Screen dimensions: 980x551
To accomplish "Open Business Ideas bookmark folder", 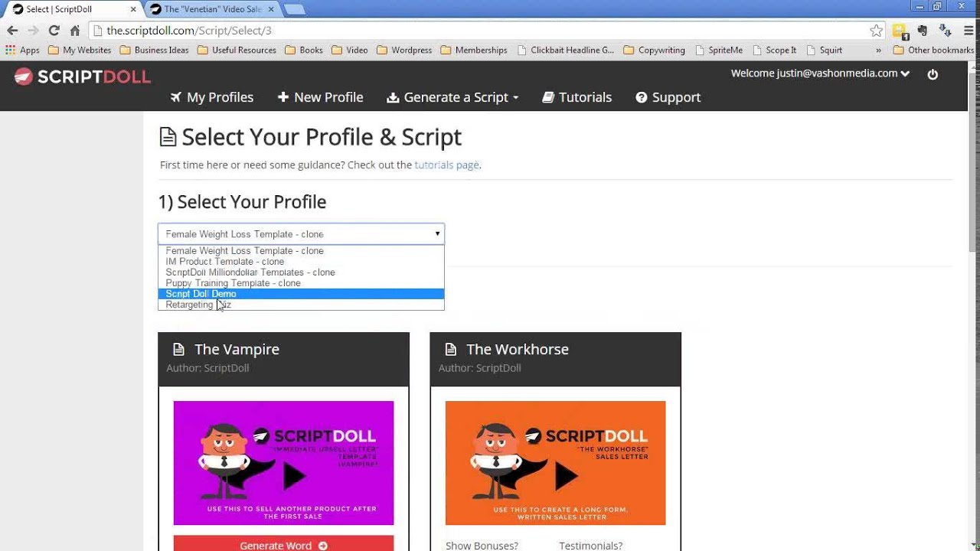I will click(x=154, y=50).
